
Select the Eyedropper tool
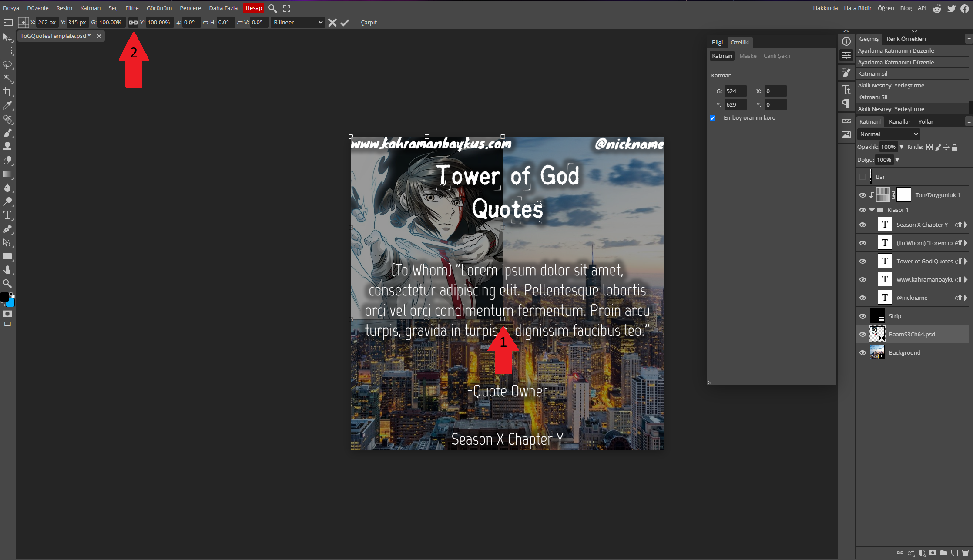coord(7,105)
